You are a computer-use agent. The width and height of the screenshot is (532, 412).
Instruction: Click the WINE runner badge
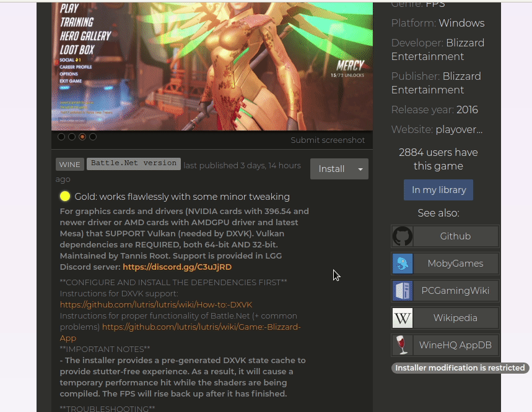point(69,165)
